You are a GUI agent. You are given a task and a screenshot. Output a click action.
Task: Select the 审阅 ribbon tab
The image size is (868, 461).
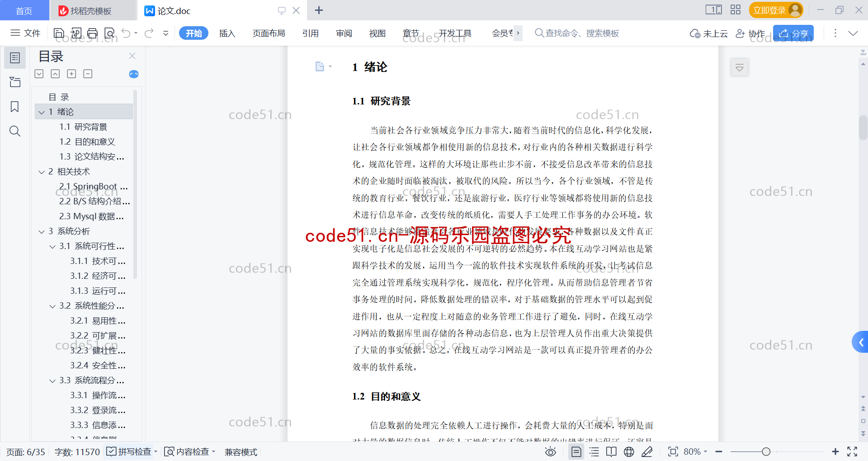(344, 33)
